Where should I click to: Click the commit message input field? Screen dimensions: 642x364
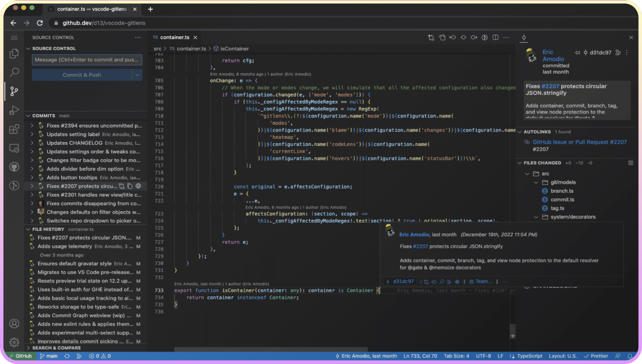87,60
